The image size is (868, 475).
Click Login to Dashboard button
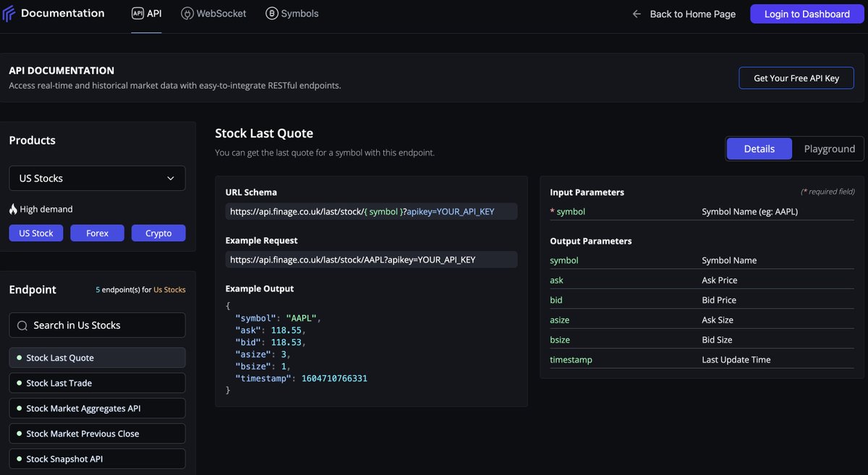coord(807,14)
